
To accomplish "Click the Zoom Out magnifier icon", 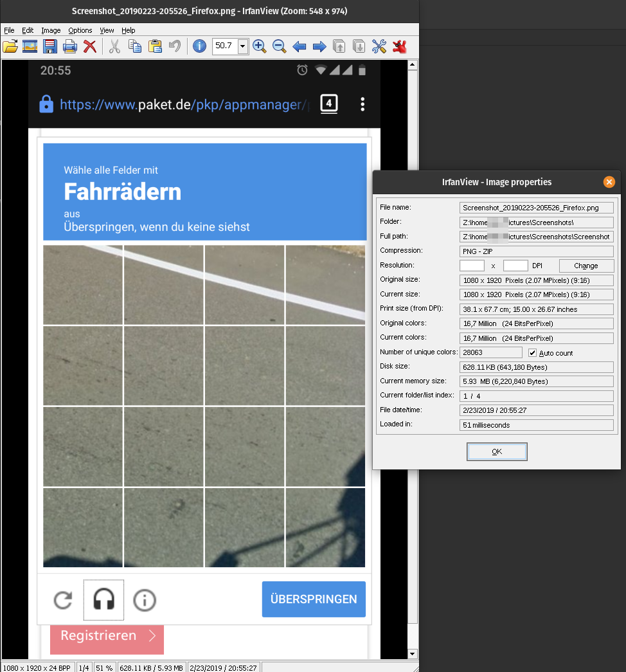I will [x=280, y=46].
